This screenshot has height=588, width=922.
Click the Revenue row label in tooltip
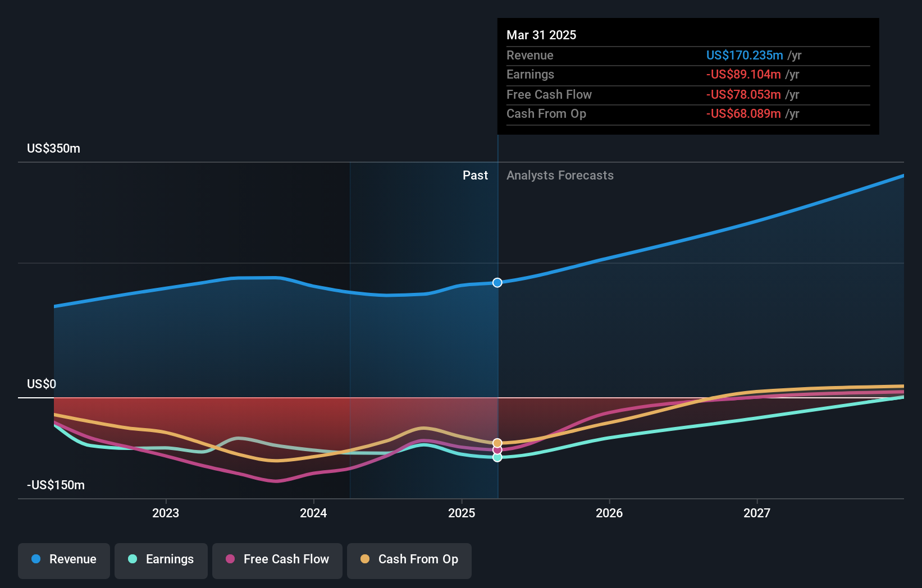530,56
